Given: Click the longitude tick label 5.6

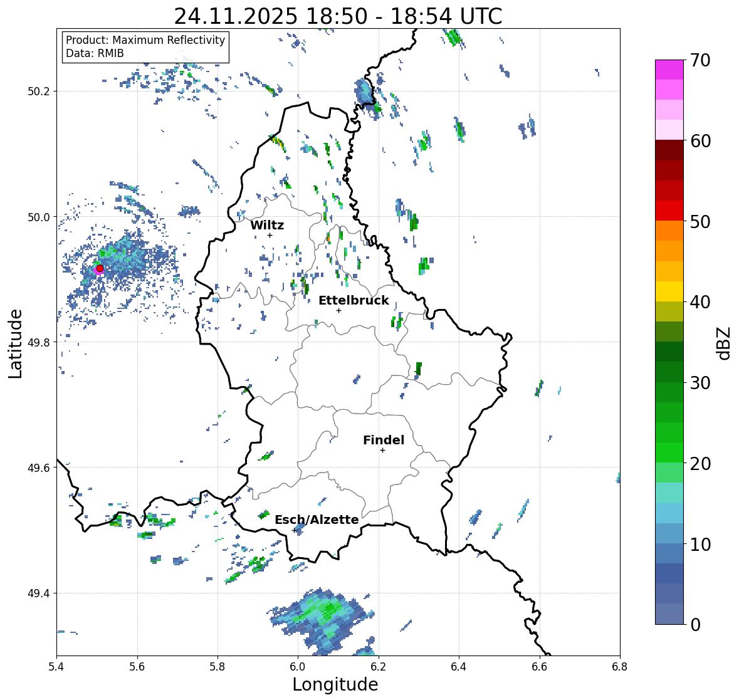Looking at the screenshot, I should pyautogui.click(x=137, y=667).
